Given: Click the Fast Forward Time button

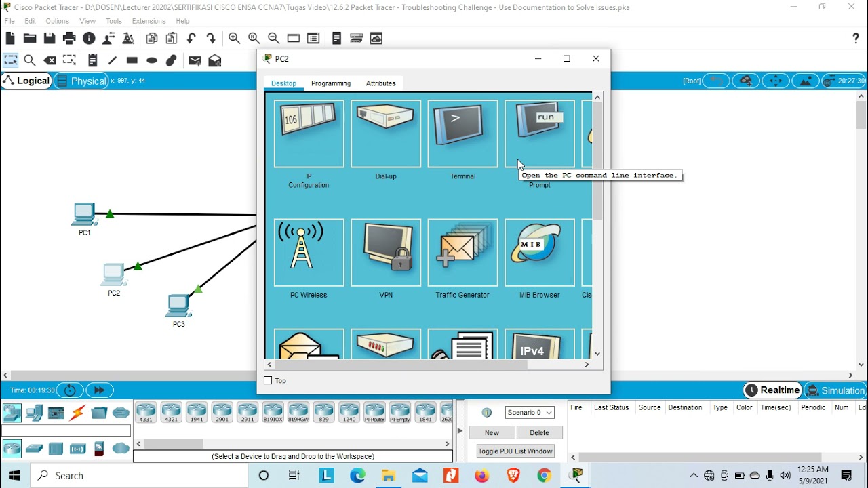Looking at the screenshot, I should 99,390.
